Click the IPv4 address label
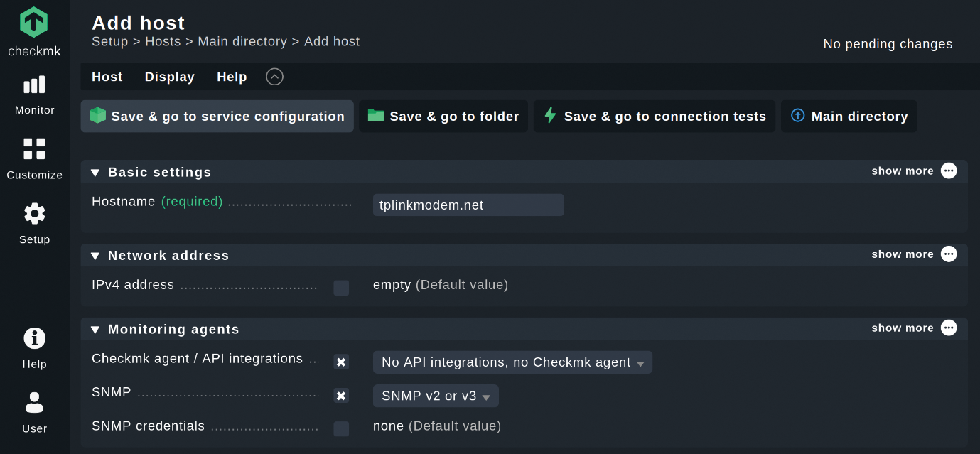The width and height of the screenshot is (980, 454). [133, 285]
